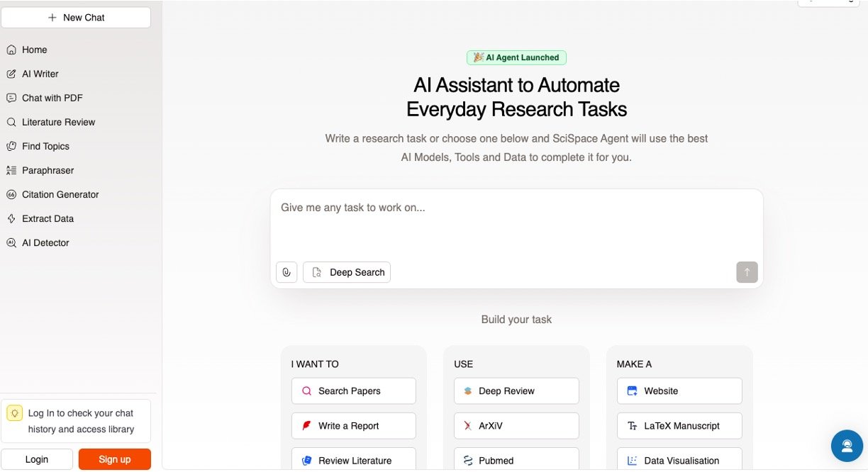
Task: Click the Log In chat history notice
Action: click(76, 421)
